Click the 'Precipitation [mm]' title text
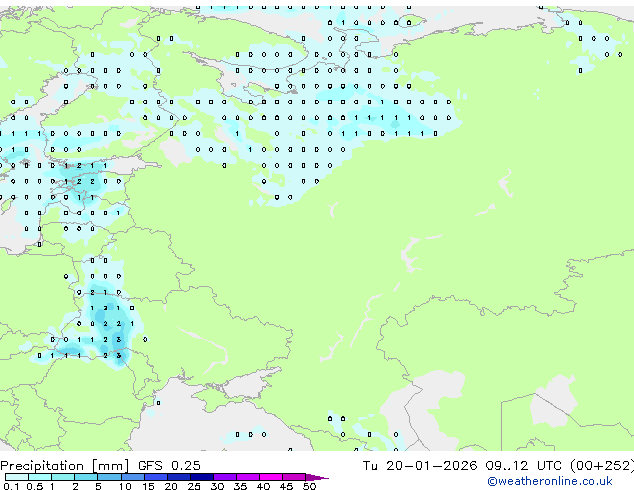 (x=65, y=466)
